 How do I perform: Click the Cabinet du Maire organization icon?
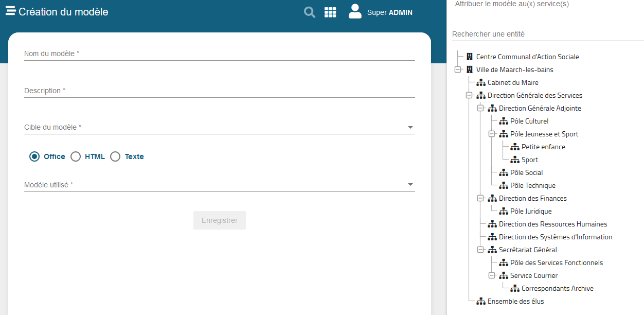point(481,82)
